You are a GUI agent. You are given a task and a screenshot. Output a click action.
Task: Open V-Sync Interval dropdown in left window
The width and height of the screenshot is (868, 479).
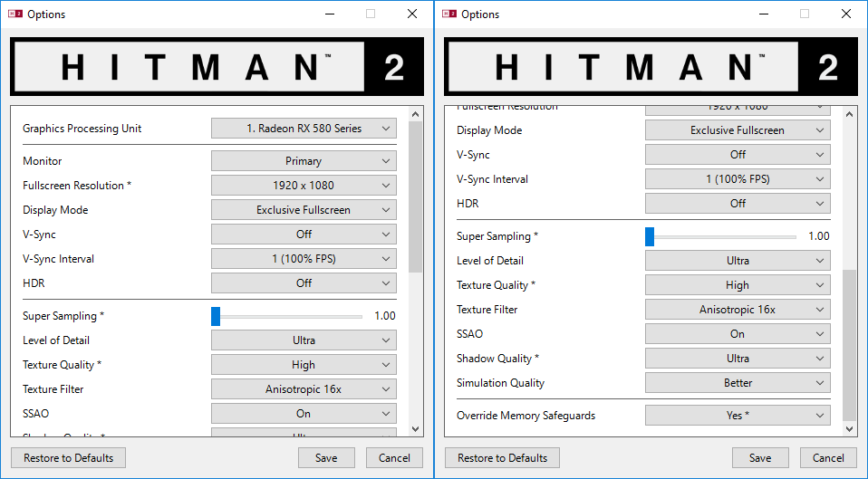[x=304, y=258]
